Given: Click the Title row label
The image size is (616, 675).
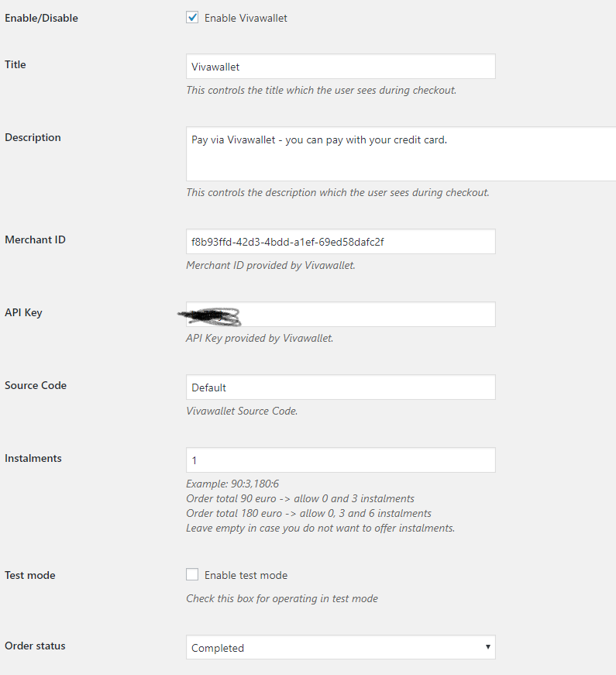Looking at the screenshot, I should click(x=15, y=64).
